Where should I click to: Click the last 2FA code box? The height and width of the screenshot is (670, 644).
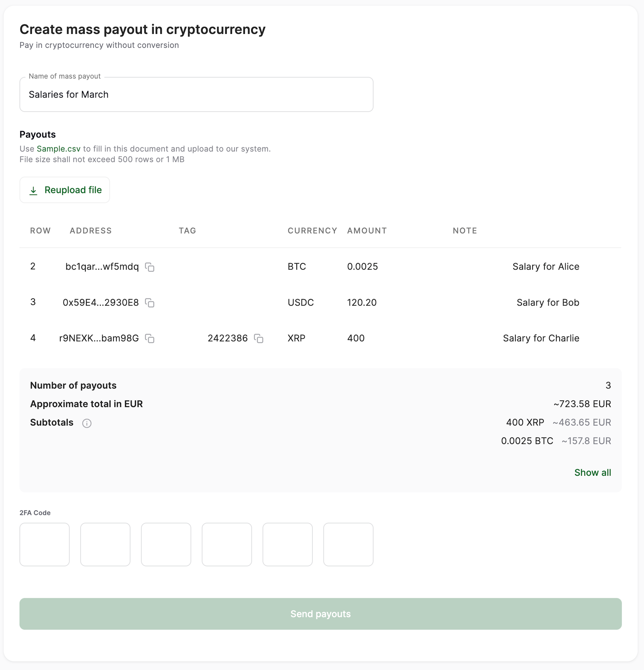point(348,544)
